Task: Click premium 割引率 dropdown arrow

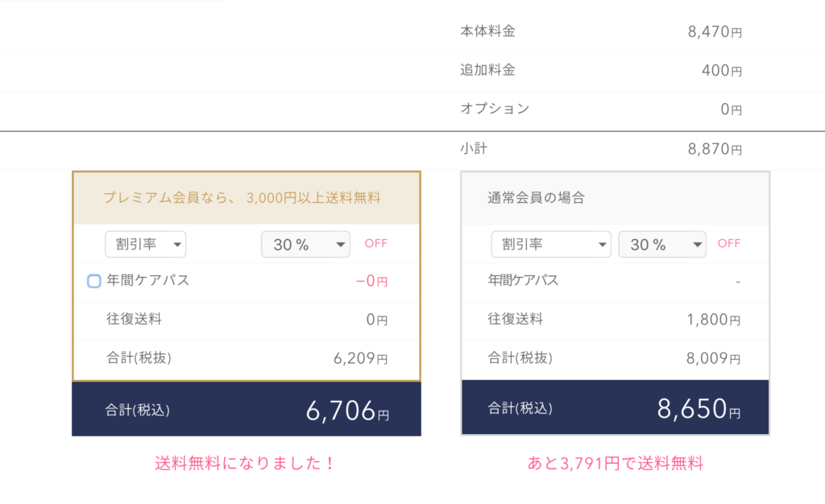Action: tap(177, 245)
